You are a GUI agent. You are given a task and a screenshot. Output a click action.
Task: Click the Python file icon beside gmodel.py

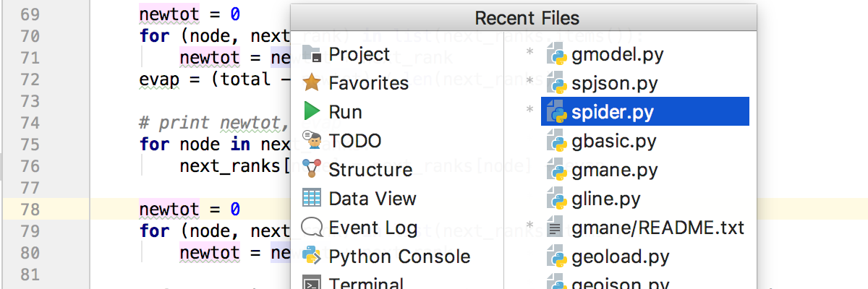[x=556, y=54]
